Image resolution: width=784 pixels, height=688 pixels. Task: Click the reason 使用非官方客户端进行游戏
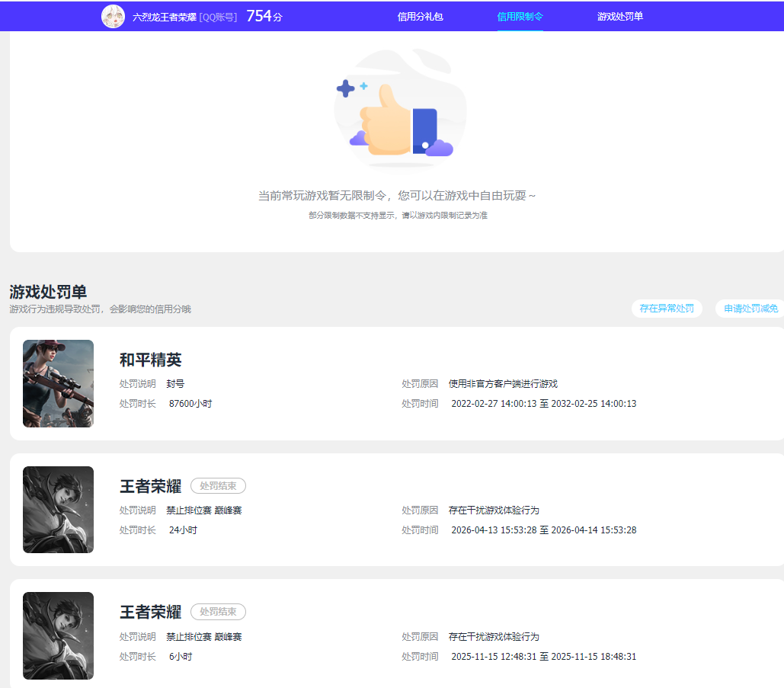(503, 383)
